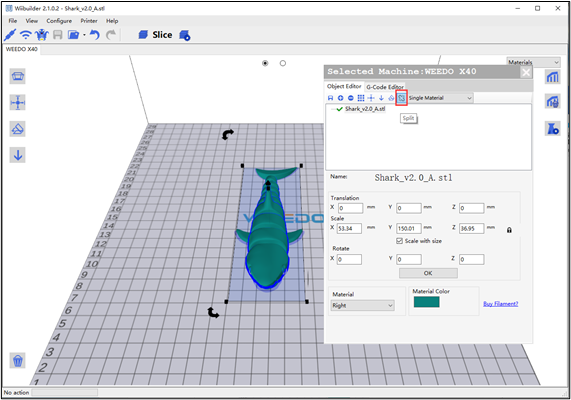Click the drop-to-bed down arrow in left sidebar
571x400 pixels.
(18, 155)
